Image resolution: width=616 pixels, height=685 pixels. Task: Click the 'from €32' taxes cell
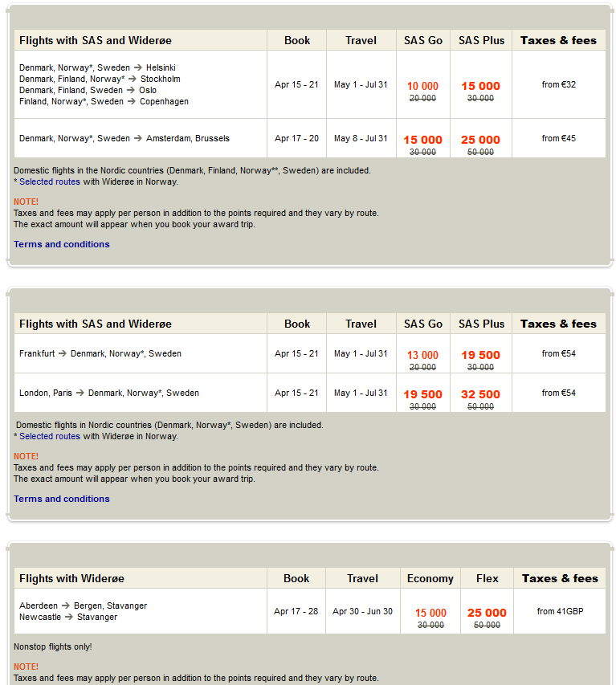[x=558, y=84]
